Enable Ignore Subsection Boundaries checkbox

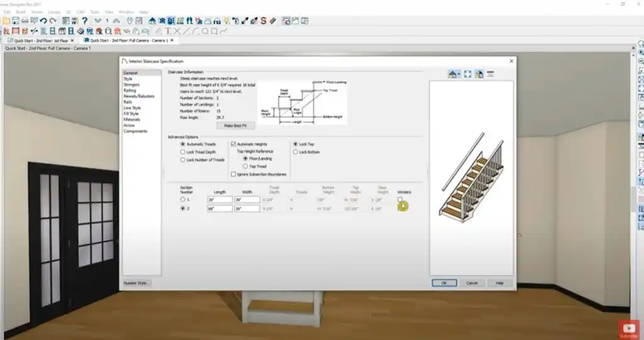pyautogui.click(x=233, y=174)
